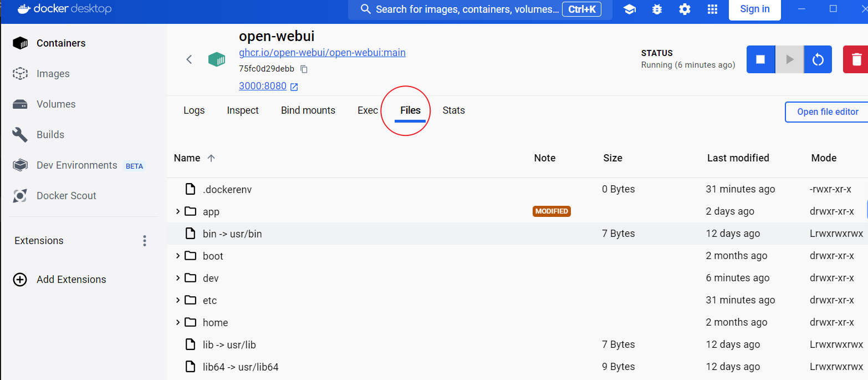Click the greyed-out Start play button
Image resolution: width=868 pixels, height=380 pixels.
tap(789, 59)
